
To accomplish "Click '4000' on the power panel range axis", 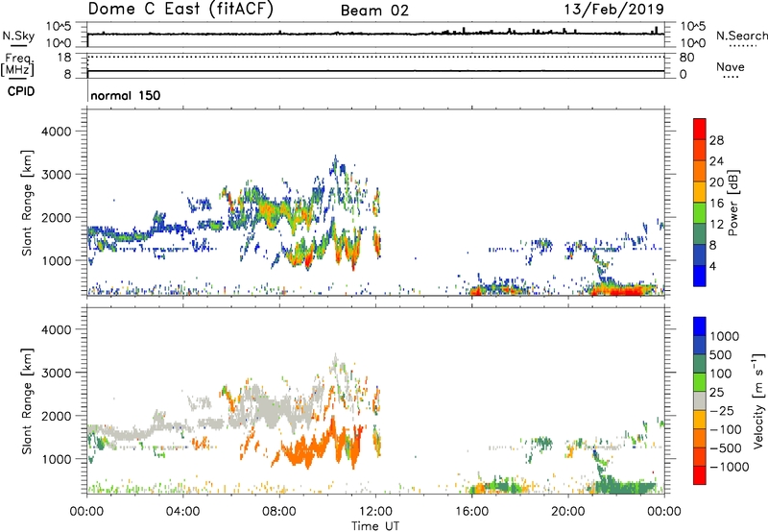I will 57,132.
